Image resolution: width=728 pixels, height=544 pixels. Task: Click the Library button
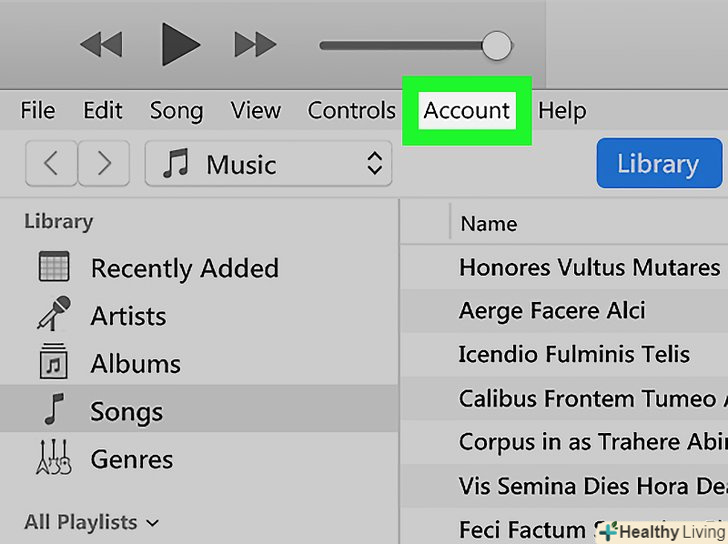658,164
